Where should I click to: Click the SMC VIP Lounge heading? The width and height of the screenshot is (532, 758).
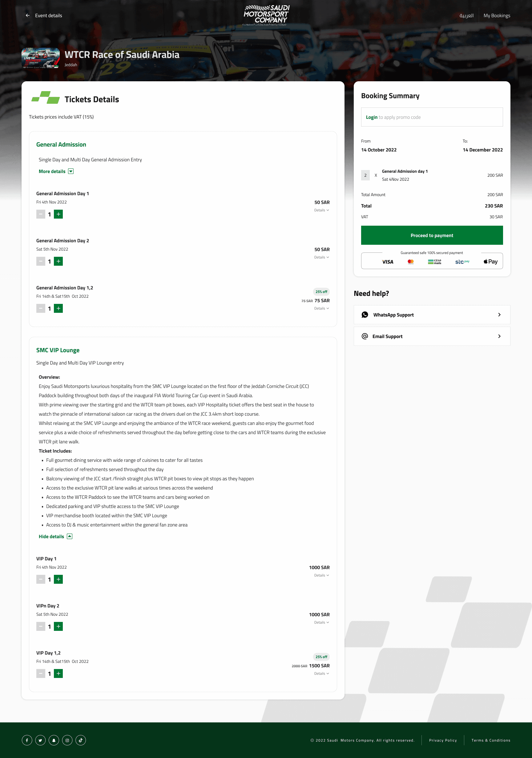click(58, 350)
